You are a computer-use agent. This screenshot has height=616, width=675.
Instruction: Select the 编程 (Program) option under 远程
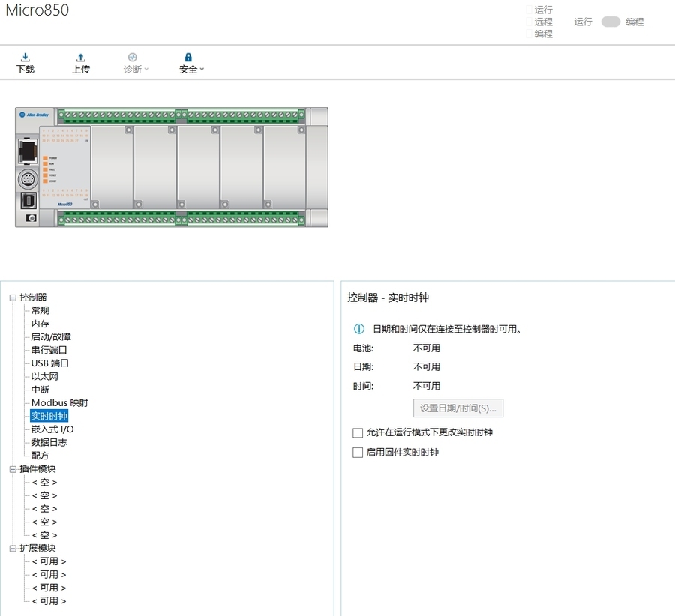pos(539,34)
